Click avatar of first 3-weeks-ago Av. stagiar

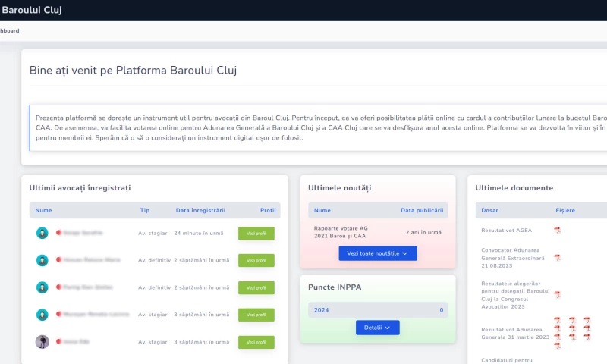pyautogui.click(x=42, y=315)
